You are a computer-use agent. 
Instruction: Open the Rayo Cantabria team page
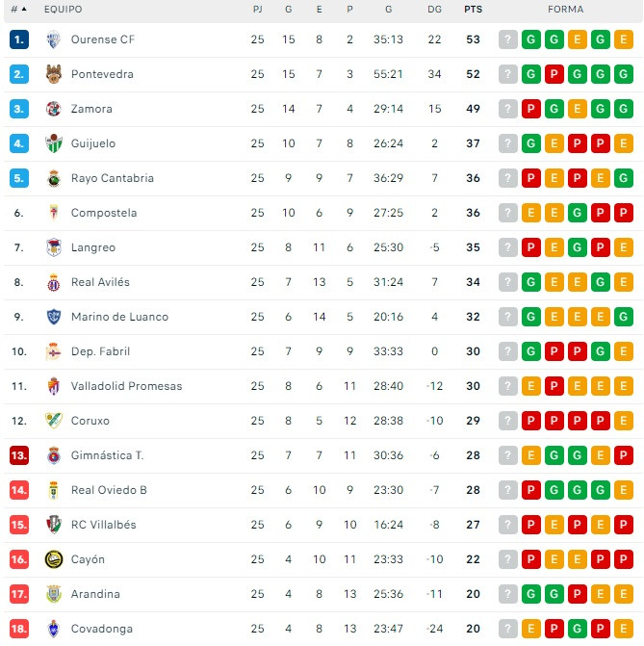(113, 178)
